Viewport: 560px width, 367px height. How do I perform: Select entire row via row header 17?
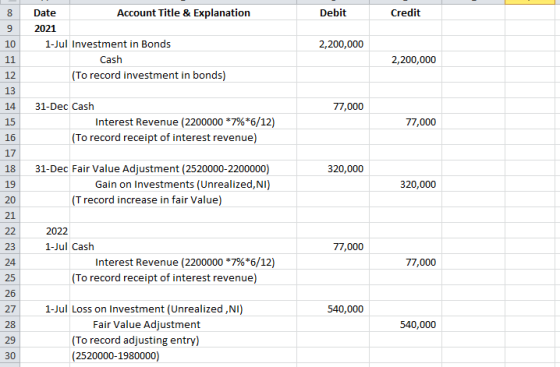(10, 153)
